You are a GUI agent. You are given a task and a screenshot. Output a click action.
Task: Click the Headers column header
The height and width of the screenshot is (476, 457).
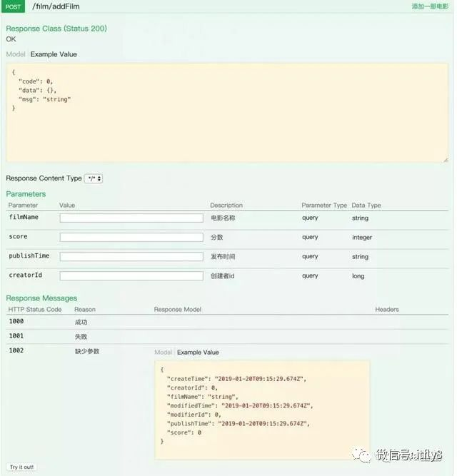[387, 309]
